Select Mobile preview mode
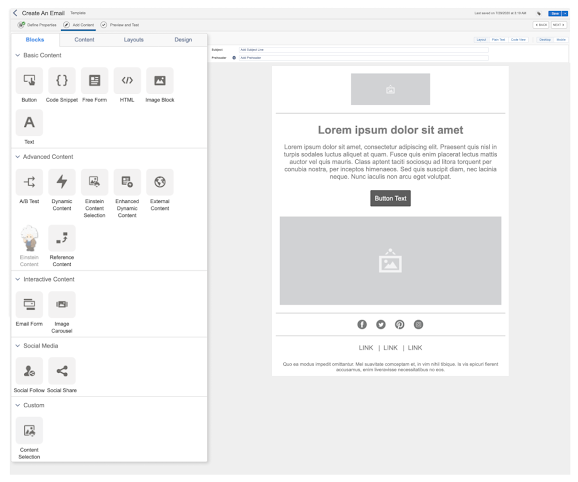Viewport: 578px width, 482px height. (x=561, y=39)
